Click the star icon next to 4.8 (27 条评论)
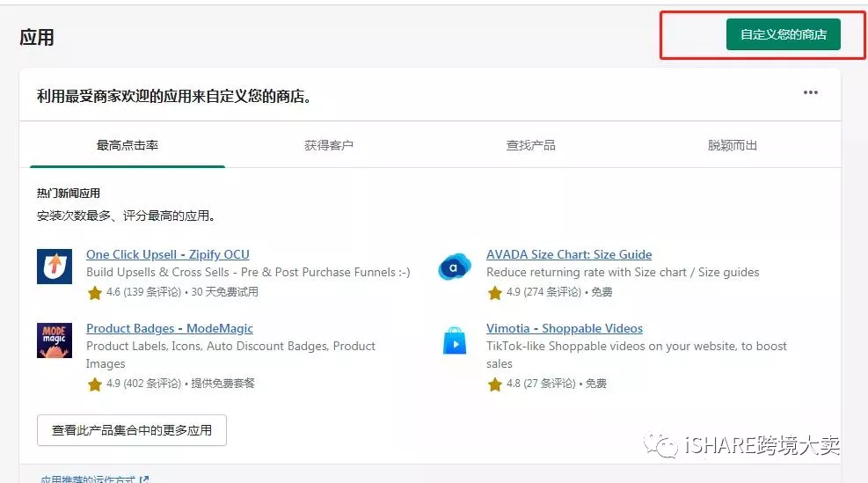Image resolution: width=868 pixels, height=483 pixels. (495, 384)
